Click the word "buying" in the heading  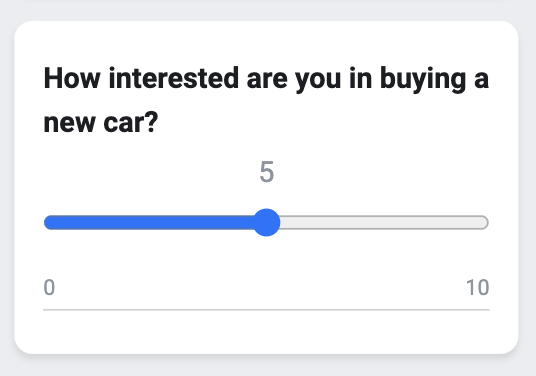click(x=423, y=80)
